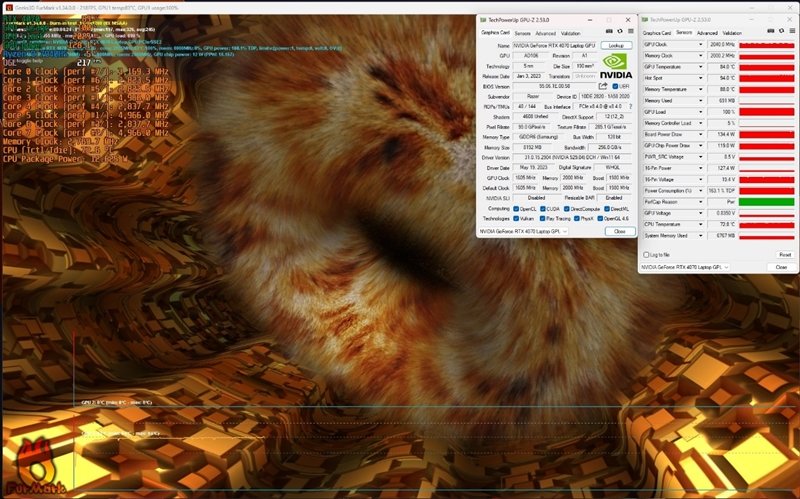Click the GPU Name field showing RTX 4070 Laptop GPU

click(555, 45)
